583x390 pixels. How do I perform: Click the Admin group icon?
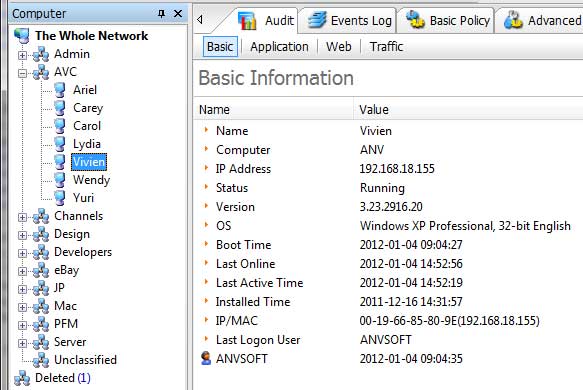pos(41,54)
